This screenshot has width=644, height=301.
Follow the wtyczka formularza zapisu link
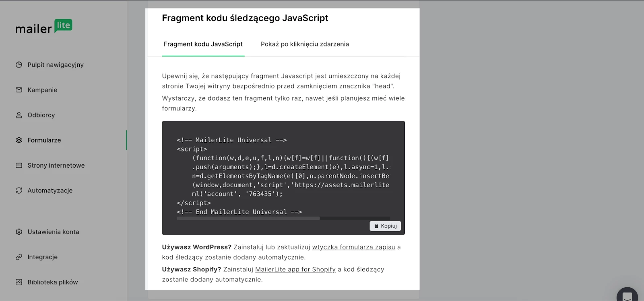[353, 247]
